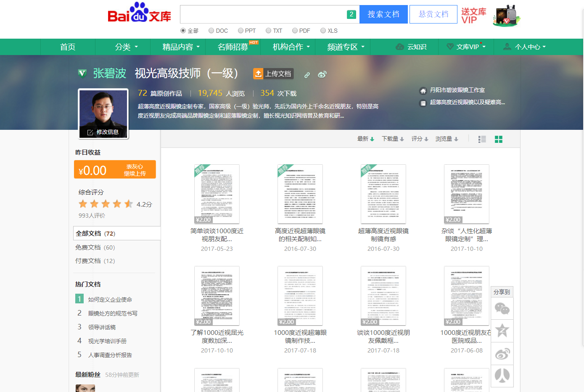This screenshot has height=392, width=584.
Task: Select the XLS file type radio
Action: [323, 31]
